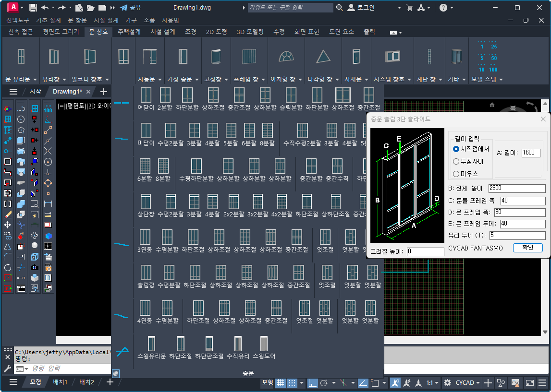551x392 pixels.
Task: Click the B: 전체 높이 input field
Action: click(x=516, y=188)
